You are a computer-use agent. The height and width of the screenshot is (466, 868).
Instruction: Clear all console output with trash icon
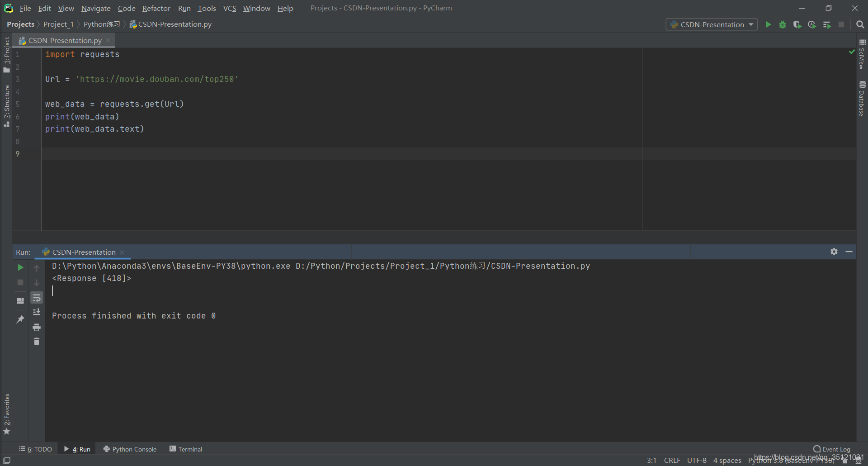click(37, 342)
